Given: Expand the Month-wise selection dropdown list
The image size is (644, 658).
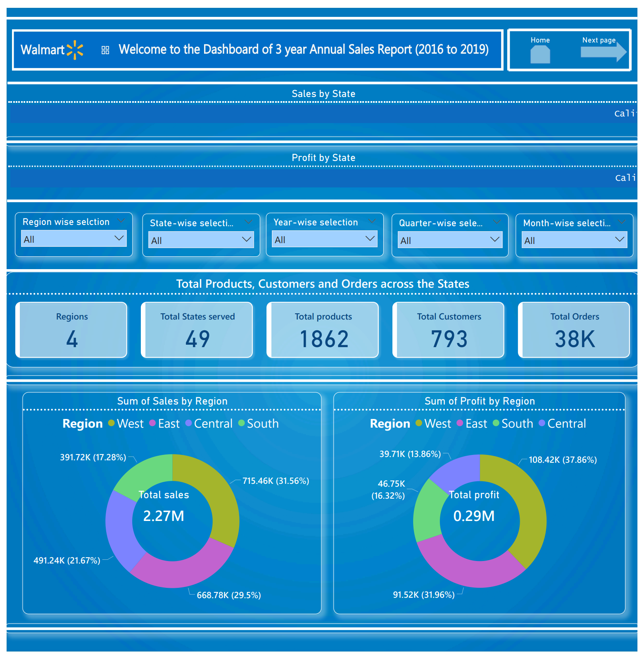Looking at the screenshot, I should pyautogui.click(x=574, y=240).
